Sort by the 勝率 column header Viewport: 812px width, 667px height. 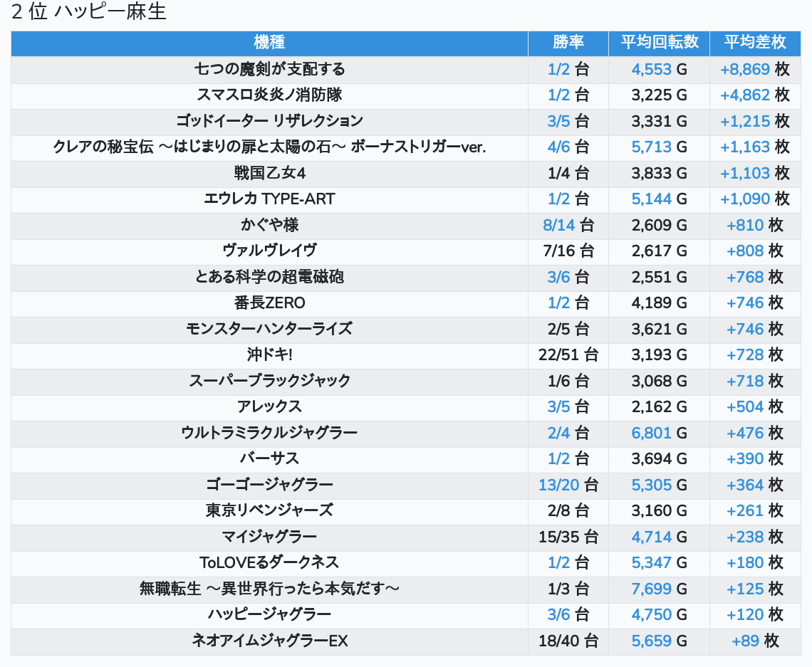(x=568, y=42)
